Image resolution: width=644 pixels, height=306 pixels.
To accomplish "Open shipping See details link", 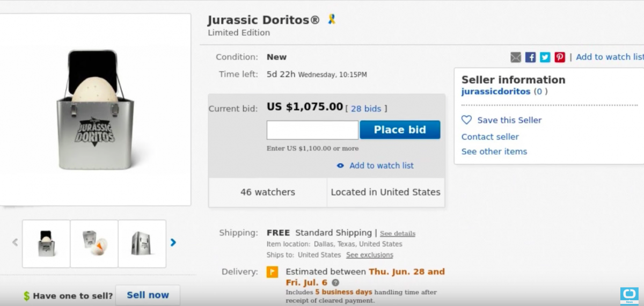I will tap(398, 234).
